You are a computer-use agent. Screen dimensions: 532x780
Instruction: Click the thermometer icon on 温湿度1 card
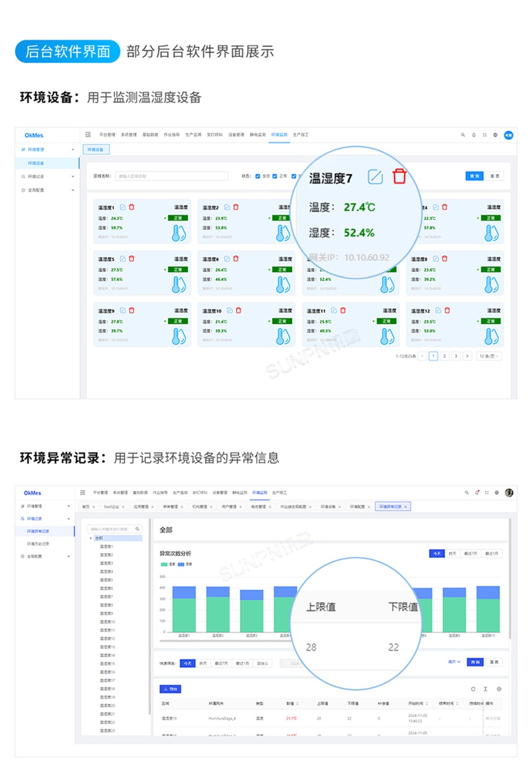coord(179,233)
